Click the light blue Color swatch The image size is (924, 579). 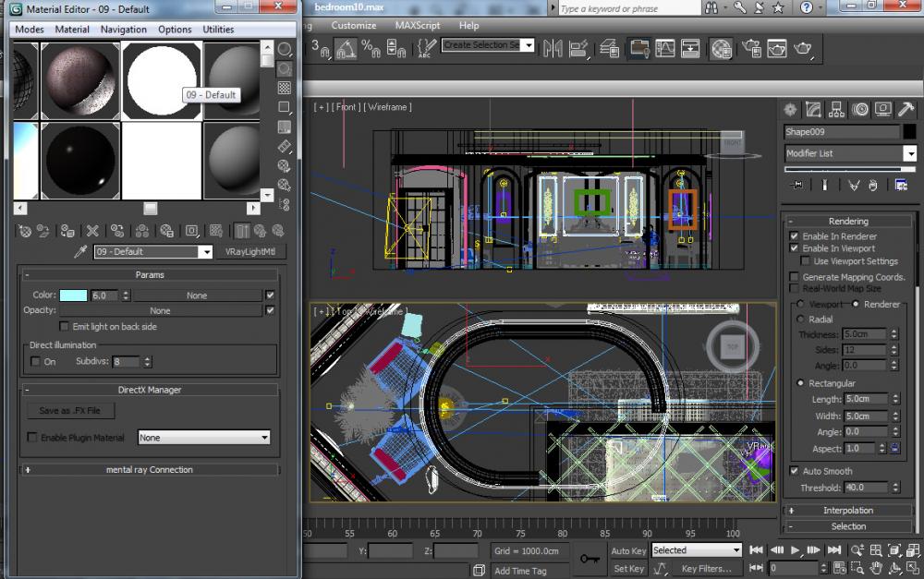[73, 296]
